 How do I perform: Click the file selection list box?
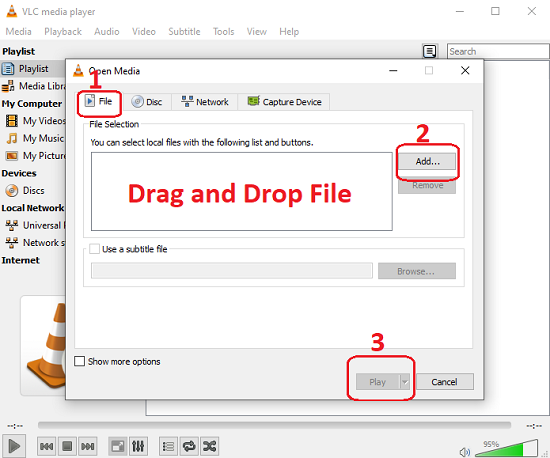click(x=242, y=191)
